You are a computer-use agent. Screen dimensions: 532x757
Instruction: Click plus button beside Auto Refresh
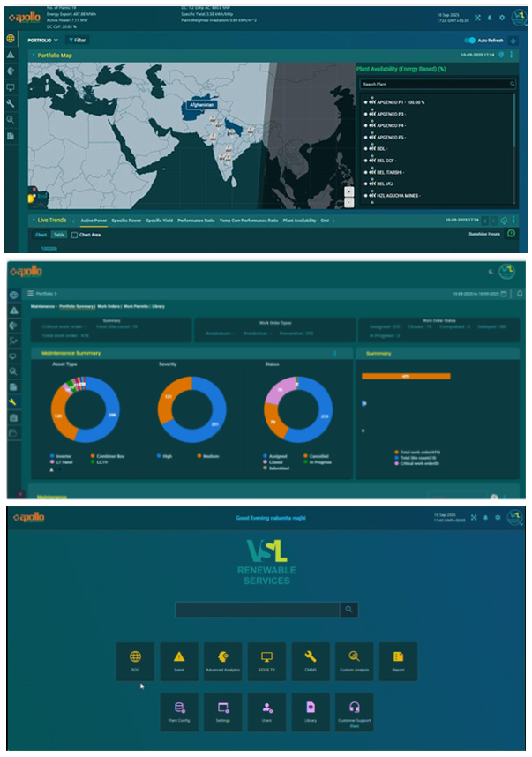(x=513, y=41)
